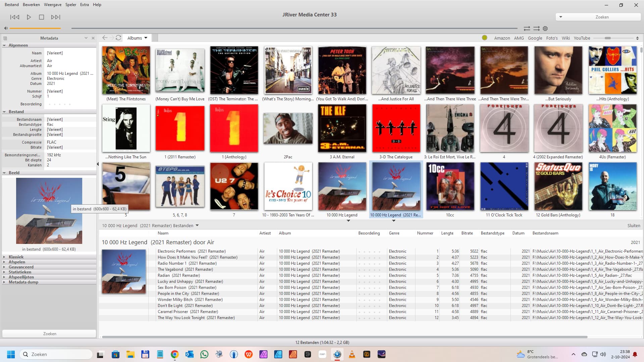Open playback options gear icon
The image size is (644, 362).
click(x=545, y=29)
